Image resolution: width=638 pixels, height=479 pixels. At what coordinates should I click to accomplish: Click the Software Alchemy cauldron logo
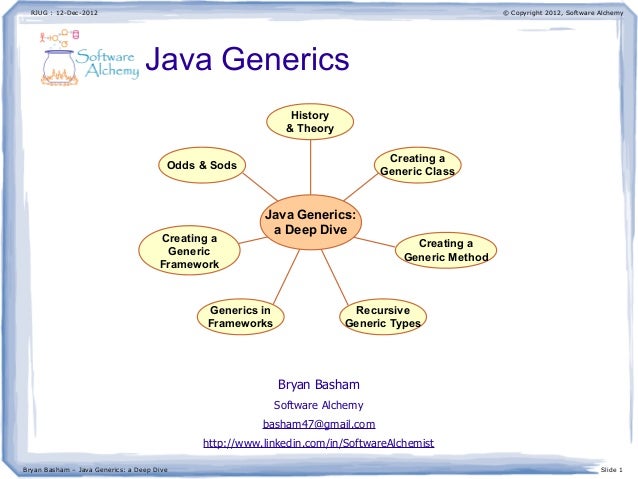click(x=59, y=68)
